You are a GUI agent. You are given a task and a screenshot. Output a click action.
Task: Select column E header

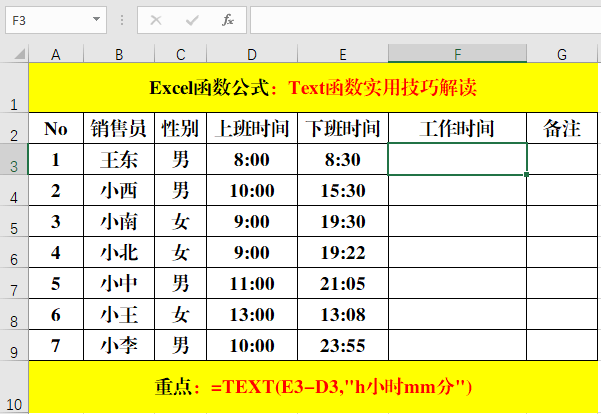click(x=343, y=54)
